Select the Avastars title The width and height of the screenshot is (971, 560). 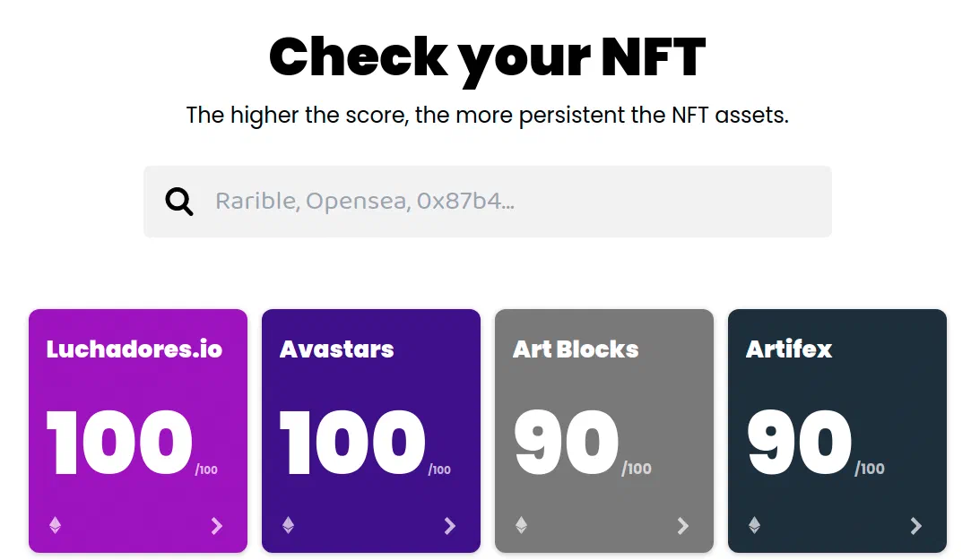pyautogui.click(x=337, y=349)
